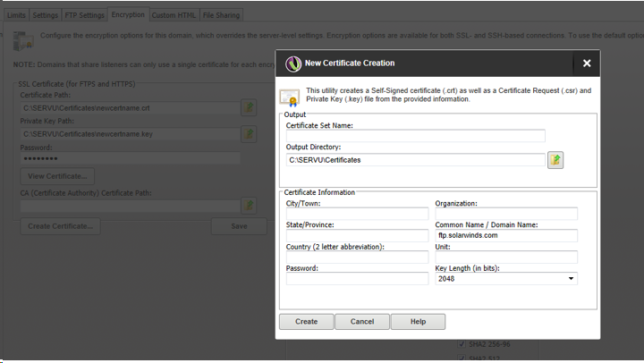Open the Key Length dropdown

506,279
